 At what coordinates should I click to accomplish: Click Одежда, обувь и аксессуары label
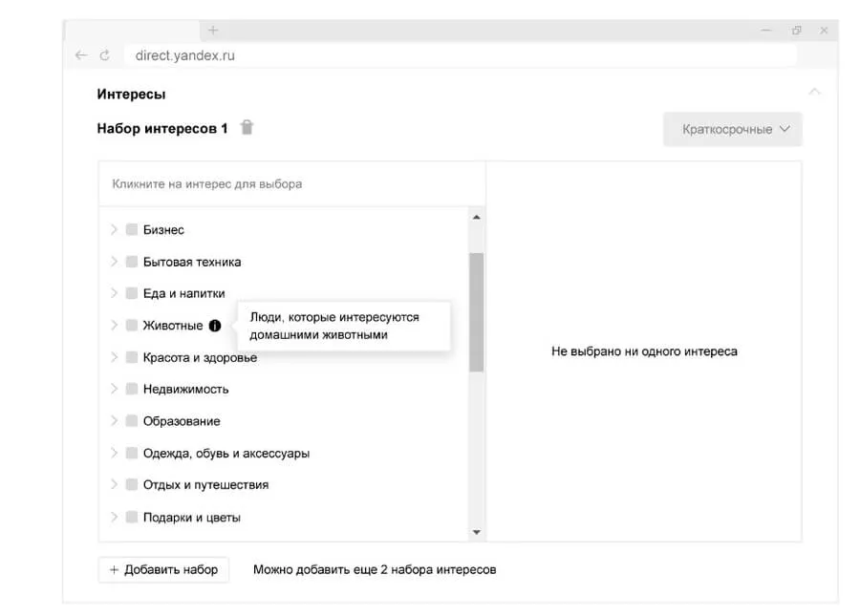point(226,453)
